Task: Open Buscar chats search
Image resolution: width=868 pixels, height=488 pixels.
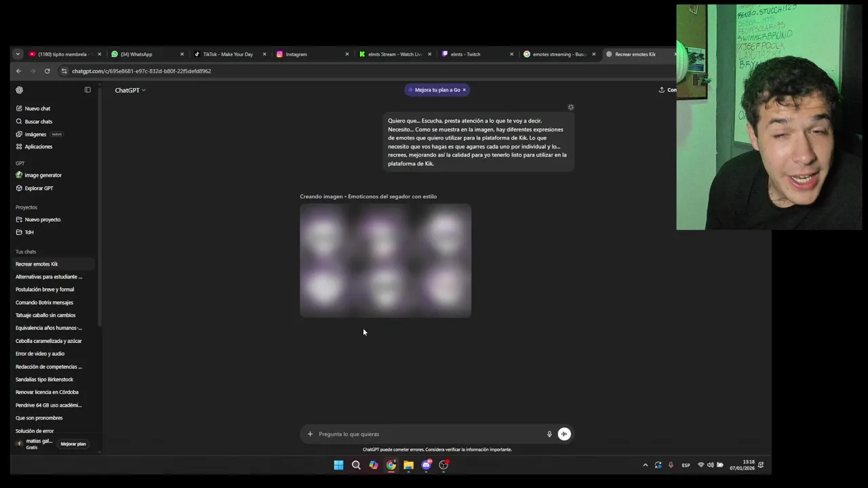Action: [38, 121]
